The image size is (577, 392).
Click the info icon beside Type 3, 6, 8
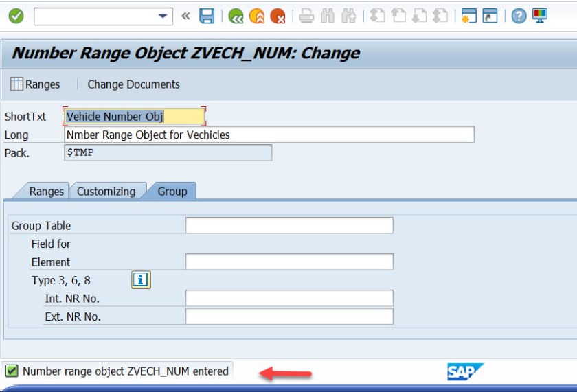(141, 280)
